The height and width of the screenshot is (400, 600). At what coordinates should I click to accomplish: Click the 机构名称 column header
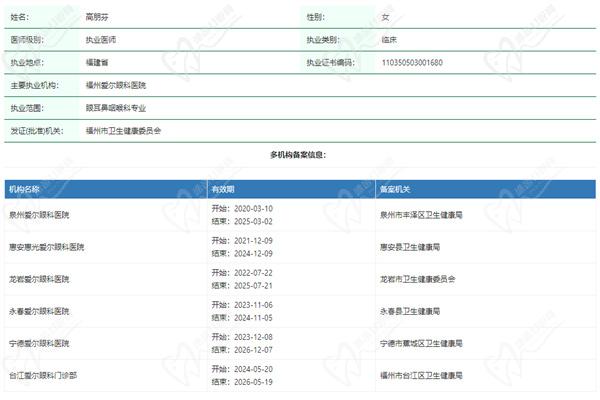pyautogui.click(x=25, y=188)
